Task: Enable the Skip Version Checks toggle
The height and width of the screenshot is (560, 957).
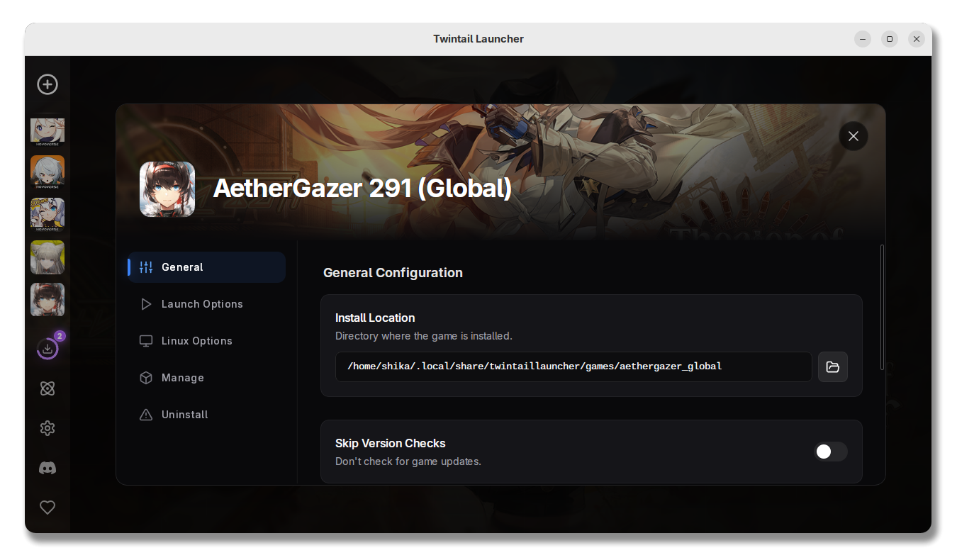Action: 830,452
